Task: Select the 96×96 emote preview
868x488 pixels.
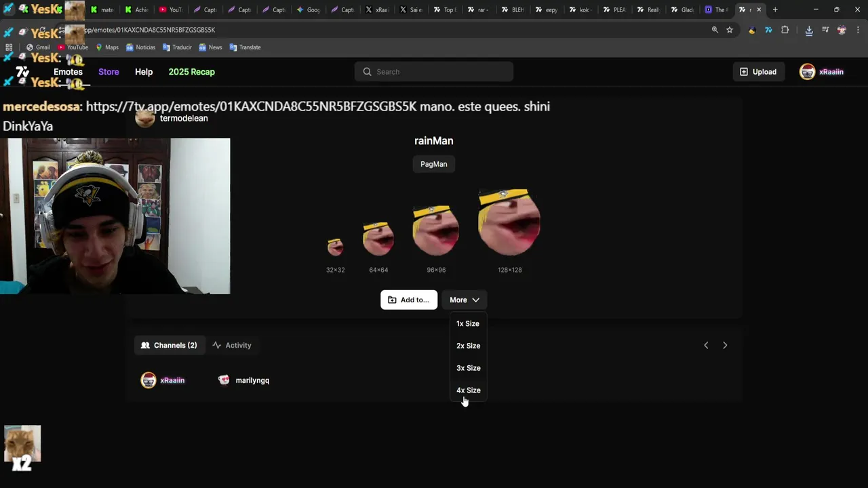Action: [436, 231]
